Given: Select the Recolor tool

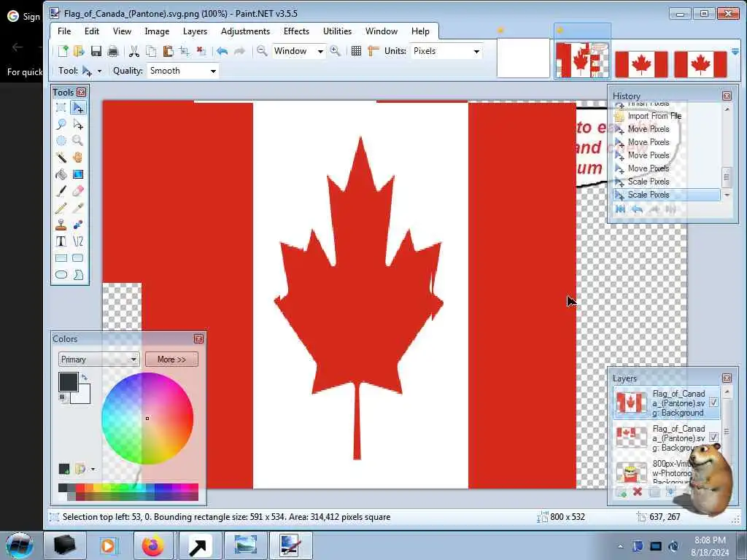Looking at the screenshot, I should pos(78,225).
